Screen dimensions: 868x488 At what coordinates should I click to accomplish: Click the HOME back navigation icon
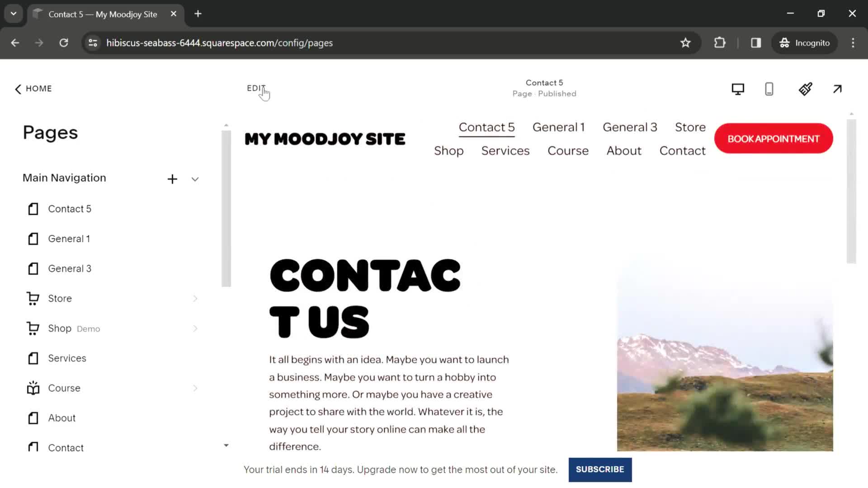click(x=18, y=88)
